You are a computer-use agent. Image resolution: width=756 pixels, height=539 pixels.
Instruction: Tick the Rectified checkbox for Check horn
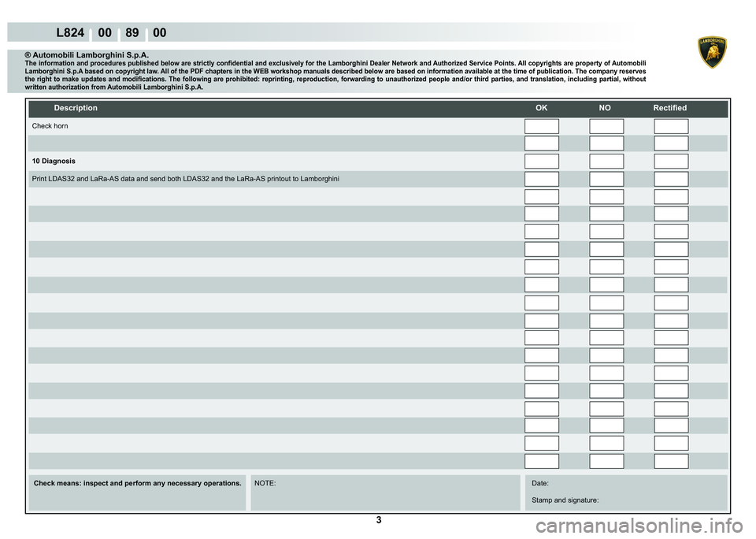coord(671,126)
